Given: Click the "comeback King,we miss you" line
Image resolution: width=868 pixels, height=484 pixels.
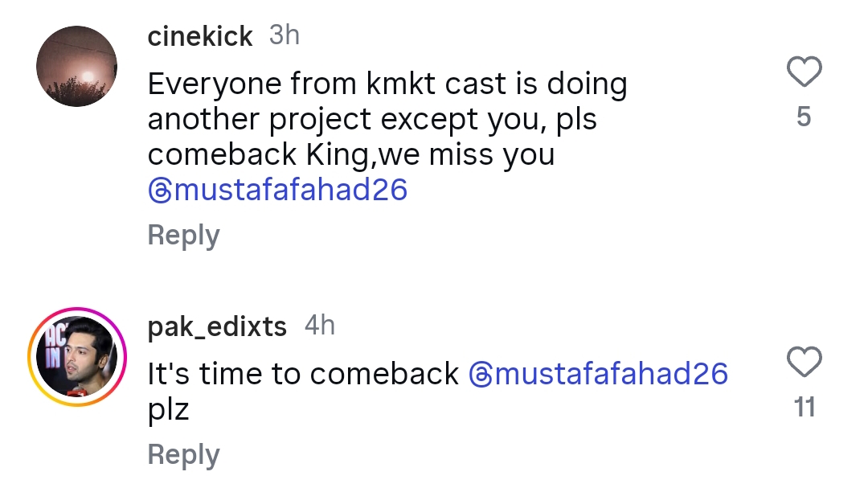Looking at the screenshot, I should (x=351, y=154).
